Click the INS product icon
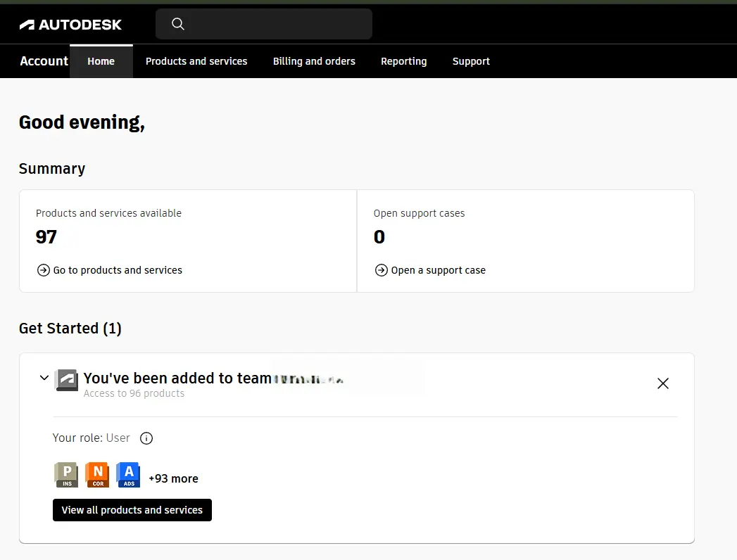Viewport: 737px width, 560px height. [x=66, y=475]
